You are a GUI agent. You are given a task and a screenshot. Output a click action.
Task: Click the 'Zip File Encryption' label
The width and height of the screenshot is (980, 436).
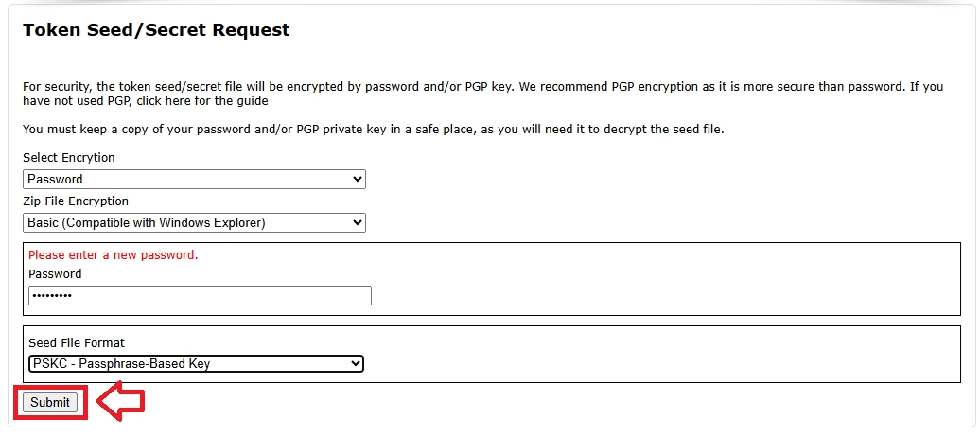(76, 201)
